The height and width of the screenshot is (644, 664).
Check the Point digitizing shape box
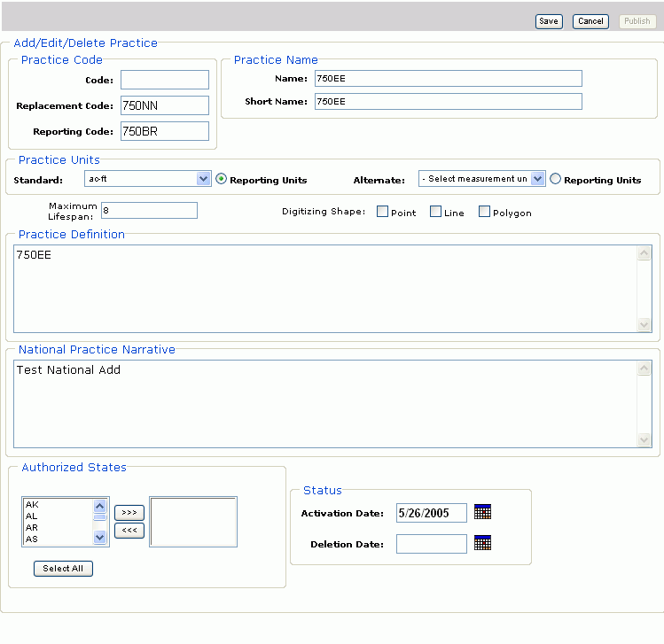coord(382,212)
